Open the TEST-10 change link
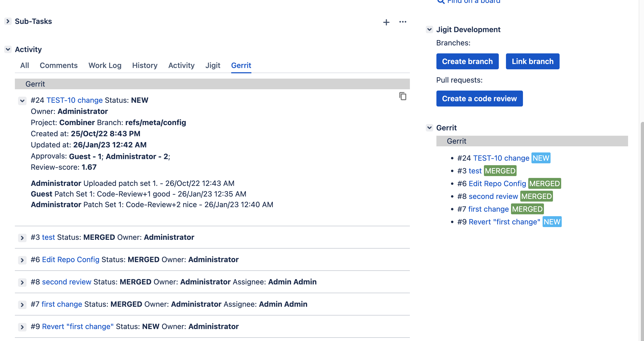The image size is (644, 341). [75, 100]
